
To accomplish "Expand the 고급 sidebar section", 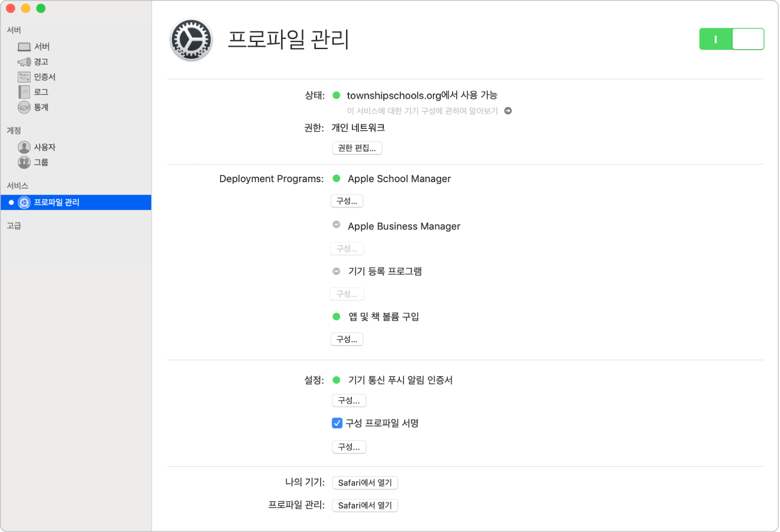I will [x=14, y=226].
